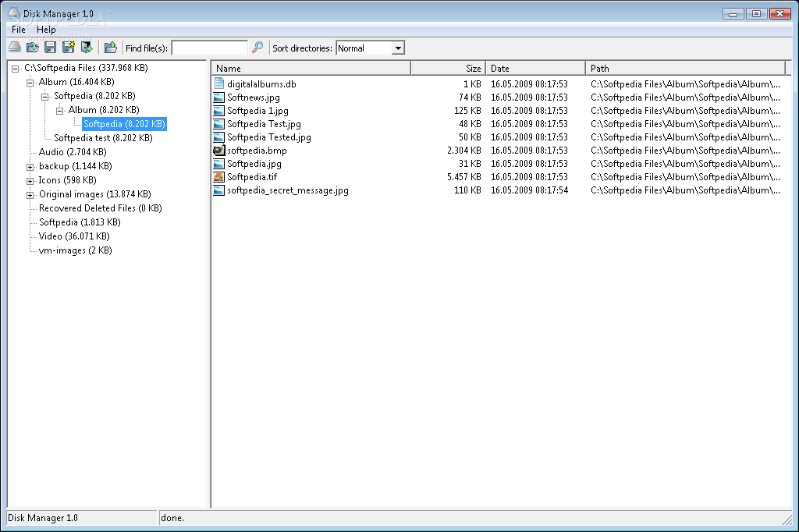The image size is (799, 532).
Task: Click the digitalalbums.db file icon
Action: [x=219, y=83]
